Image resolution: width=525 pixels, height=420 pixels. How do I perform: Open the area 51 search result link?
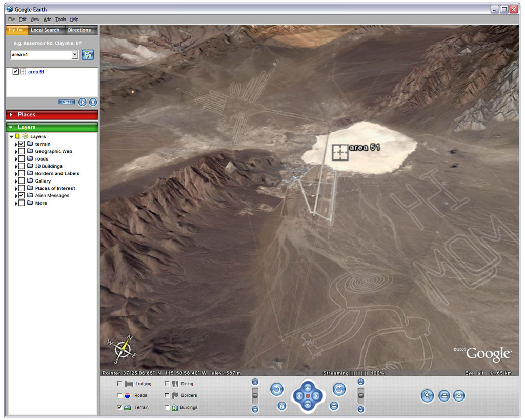36,72
